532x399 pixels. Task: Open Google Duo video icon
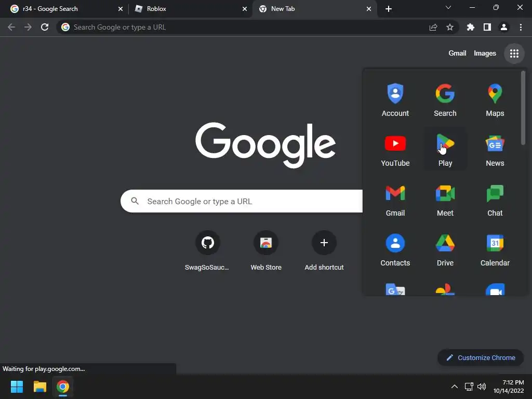point(495,289)
